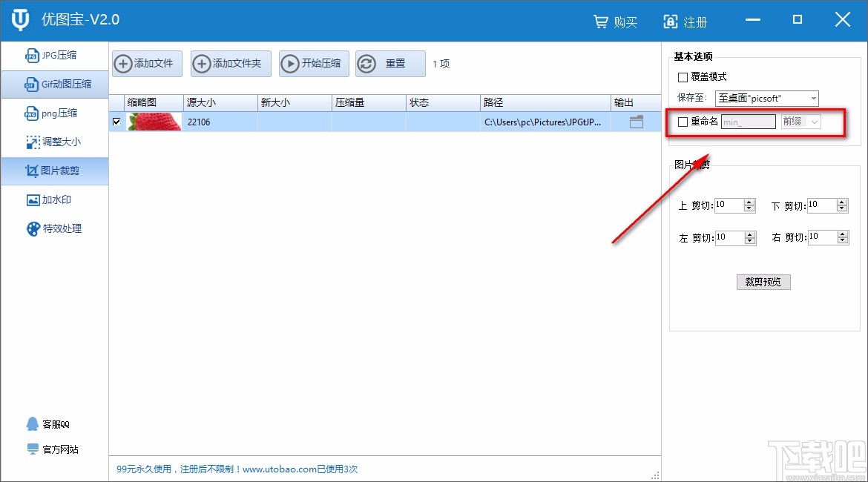This screenshot has height=482, width=868.
Task: Click the 裁剪预览 button
Action: tap(763, 283)
